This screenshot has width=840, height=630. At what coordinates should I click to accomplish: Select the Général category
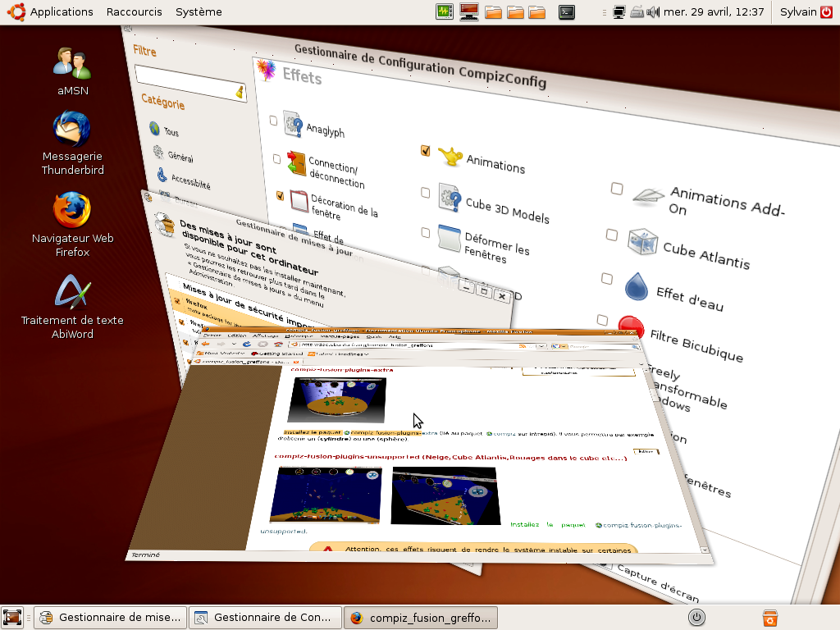(173, 155)
